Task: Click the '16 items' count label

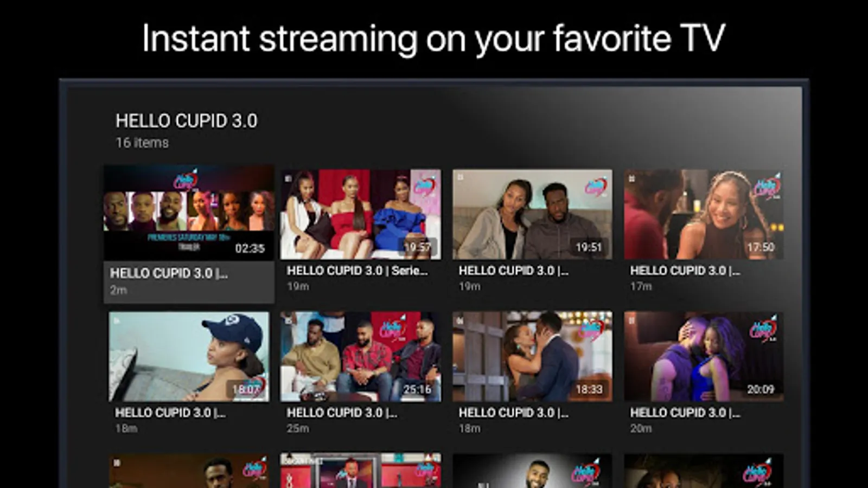Action: [x=142, y=143]
